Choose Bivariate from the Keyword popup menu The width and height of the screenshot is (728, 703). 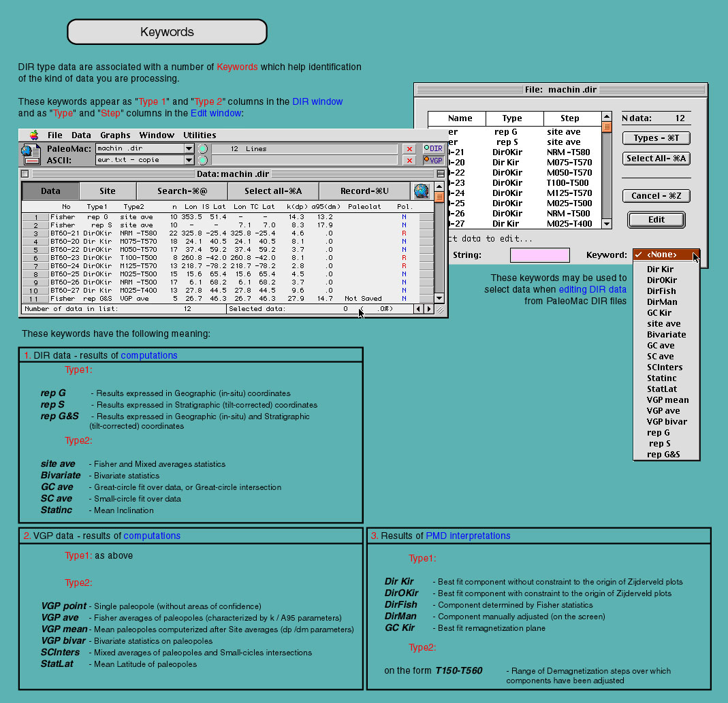click(x=666, y=335)
